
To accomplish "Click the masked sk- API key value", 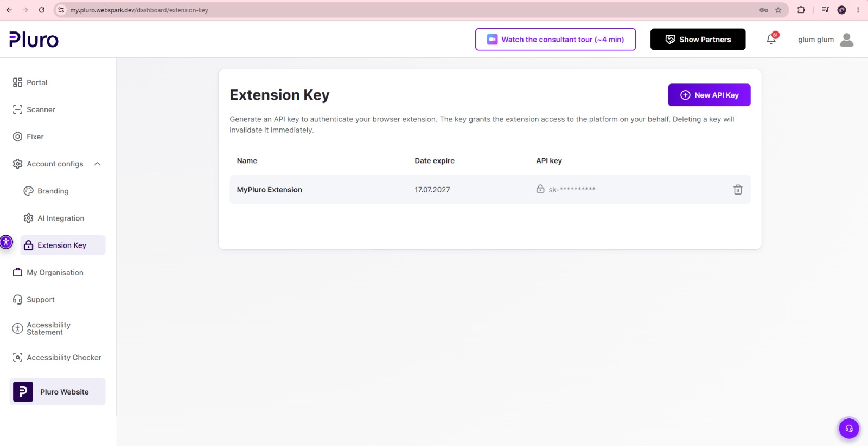I will coord(572,189).
